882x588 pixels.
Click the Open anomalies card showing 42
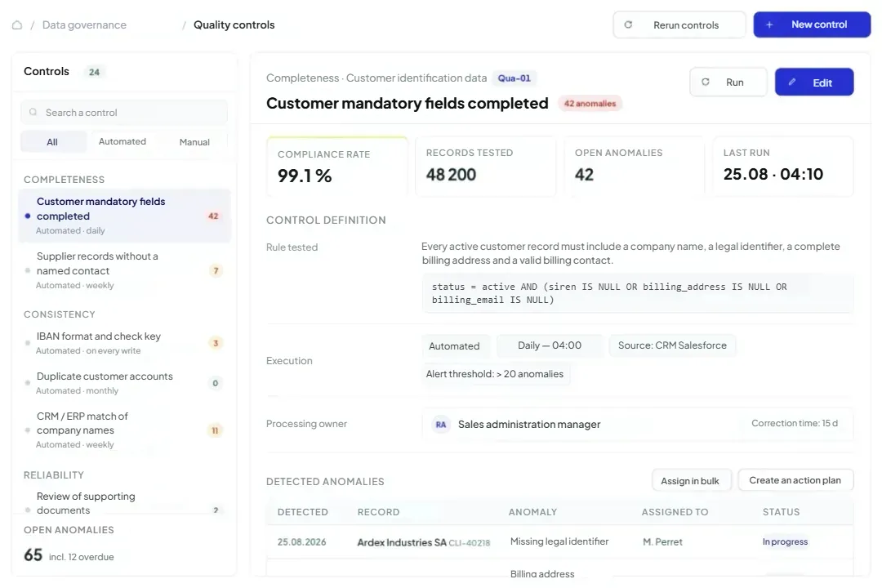[635, 167]
